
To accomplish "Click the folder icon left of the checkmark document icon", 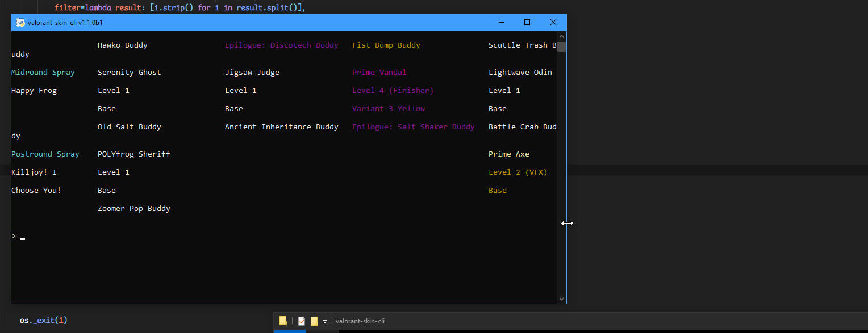I will (x=283, y=321).
